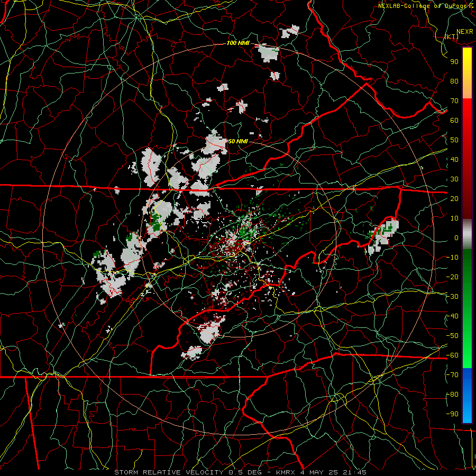This screenshot has height=476, width=476.
Task: Click the '-40' value on velocity scale
Action: [x=452, y=316]
